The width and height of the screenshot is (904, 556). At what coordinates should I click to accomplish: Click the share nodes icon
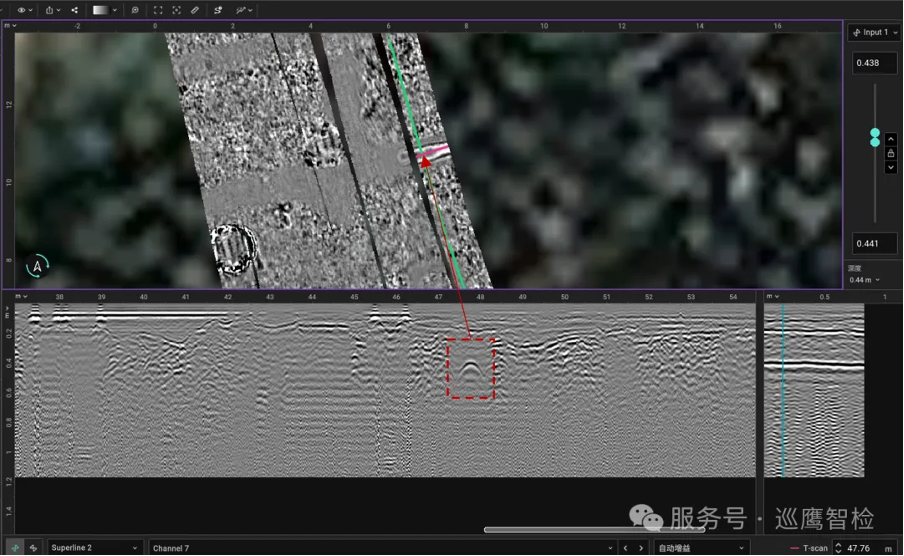tap(75, 10)
